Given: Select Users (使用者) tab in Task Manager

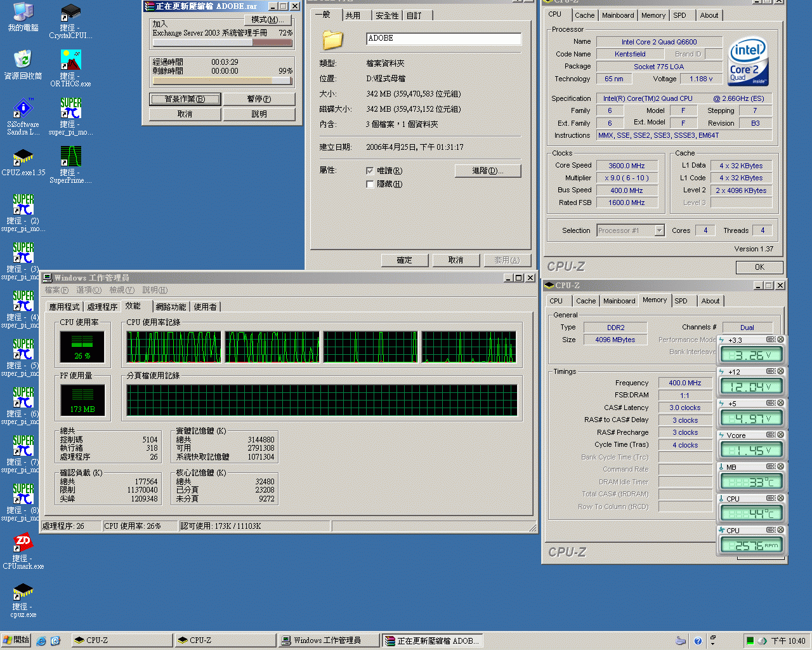Looking at the screenshot, I should pyautogui.click(x=205, y=307).
